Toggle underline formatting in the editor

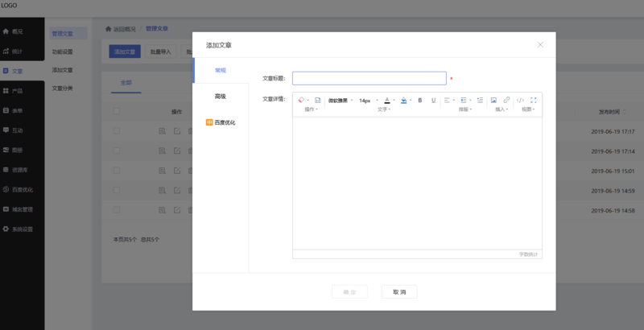tap(433, 101)
